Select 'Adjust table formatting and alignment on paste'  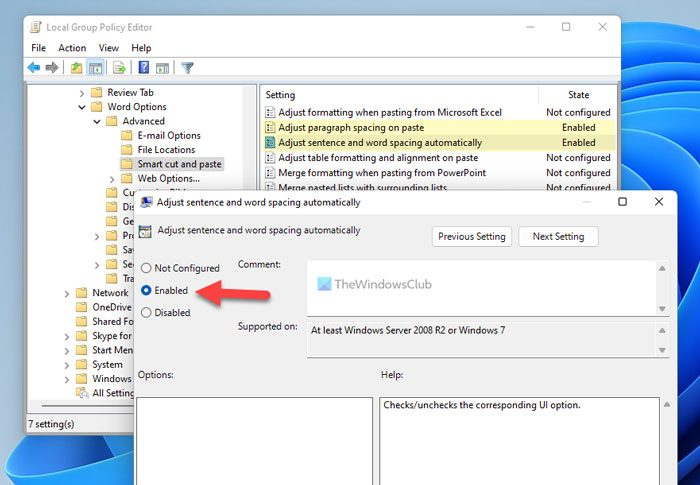coord(439,158)
